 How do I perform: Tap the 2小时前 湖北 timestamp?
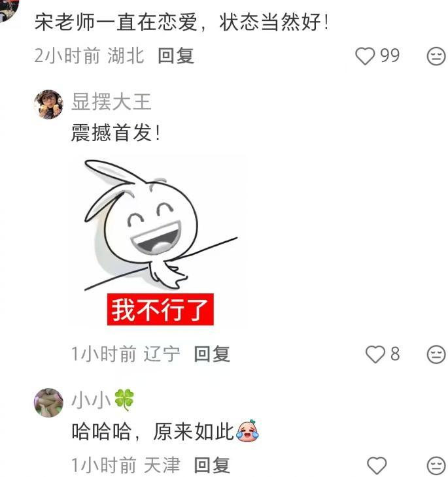[89, 56]
